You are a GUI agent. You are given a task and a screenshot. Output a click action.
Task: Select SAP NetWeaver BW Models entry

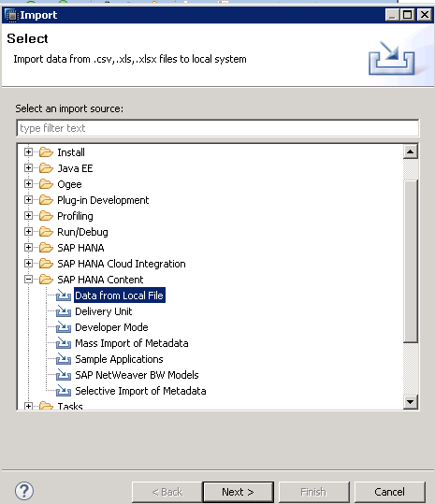pyautogui.click(x=137, y=375)
